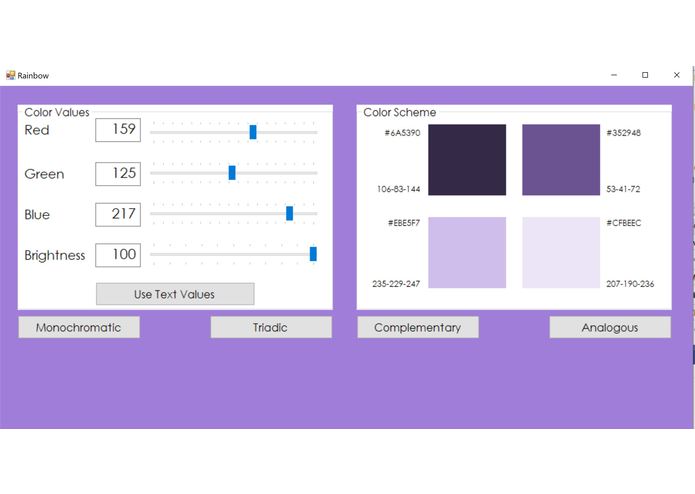Click the 207-190-236 RGB value text
The image size is (695, 494).
pyautogui.click(x=630, y=284)
